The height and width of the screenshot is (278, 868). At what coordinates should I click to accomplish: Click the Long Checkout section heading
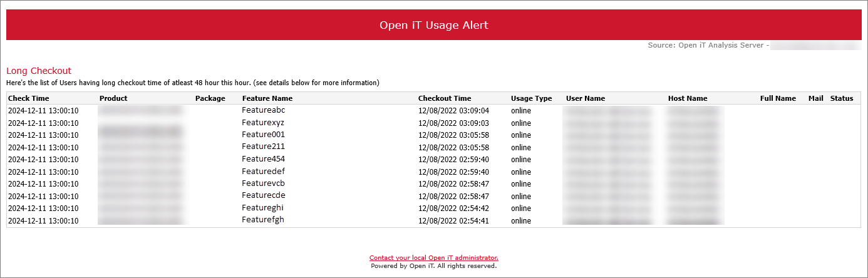click(38, 71)
